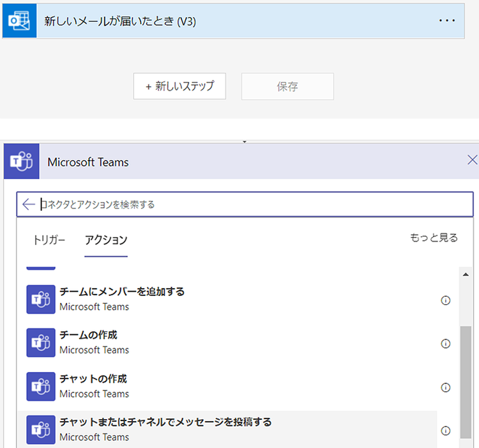Click the action list scroll up arrow
Image resolution: width=479 pixels, height=448 pixels.
pos(466,274)
